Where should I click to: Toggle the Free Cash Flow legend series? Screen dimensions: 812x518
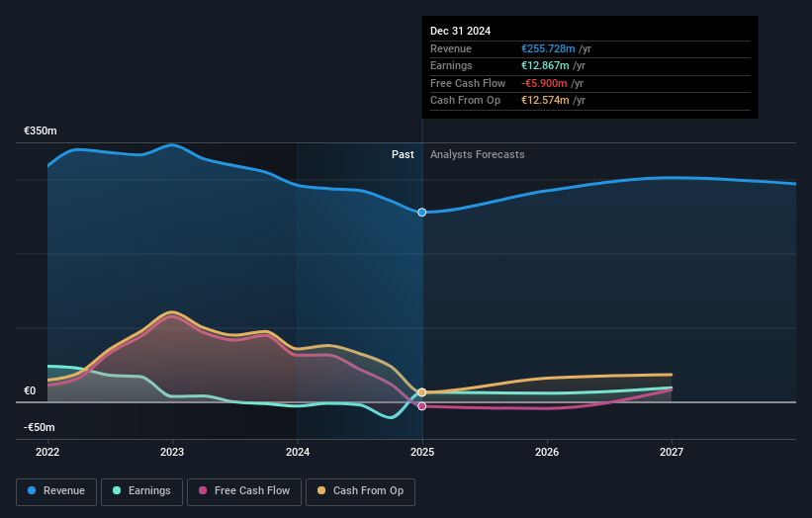pos(244,491)
